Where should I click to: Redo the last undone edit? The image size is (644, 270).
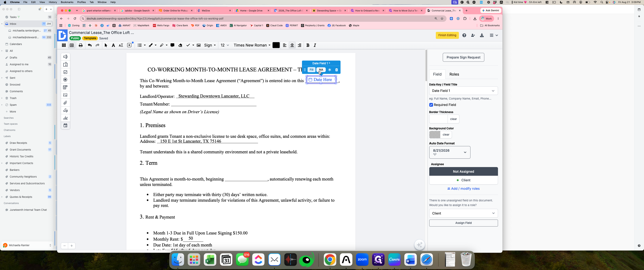click(98, 45)
